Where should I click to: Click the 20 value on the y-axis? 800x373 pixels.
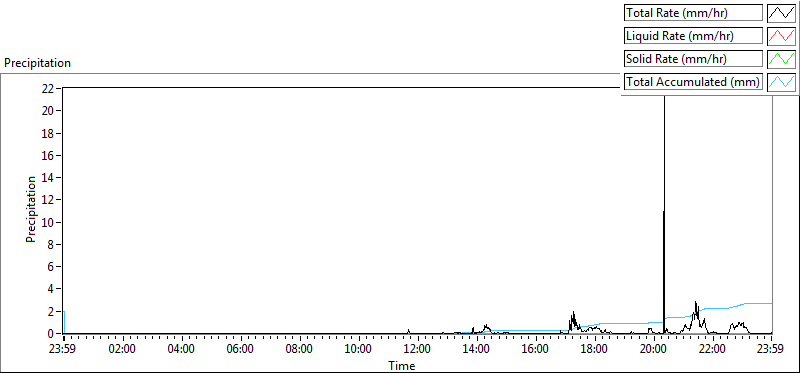[48, 111]
